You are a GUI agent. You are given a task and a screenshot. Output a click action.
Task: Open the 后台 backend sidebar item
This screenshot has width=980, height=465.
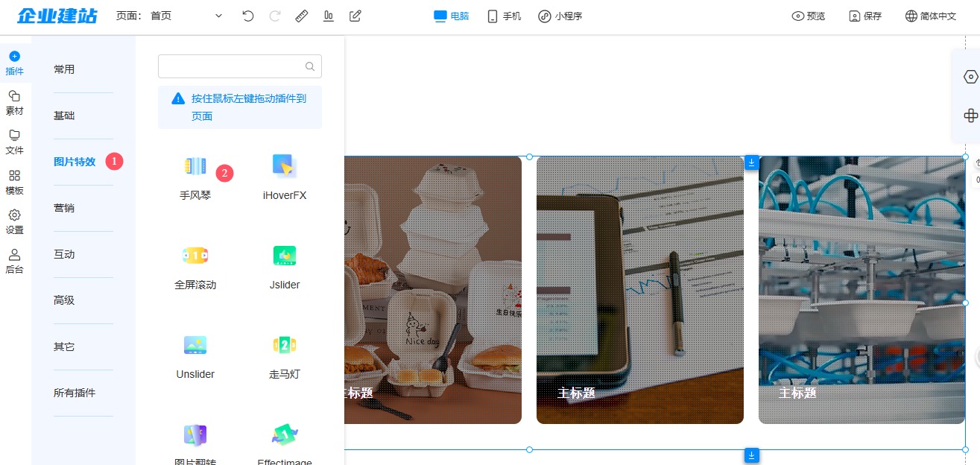(x=14, y=262)
